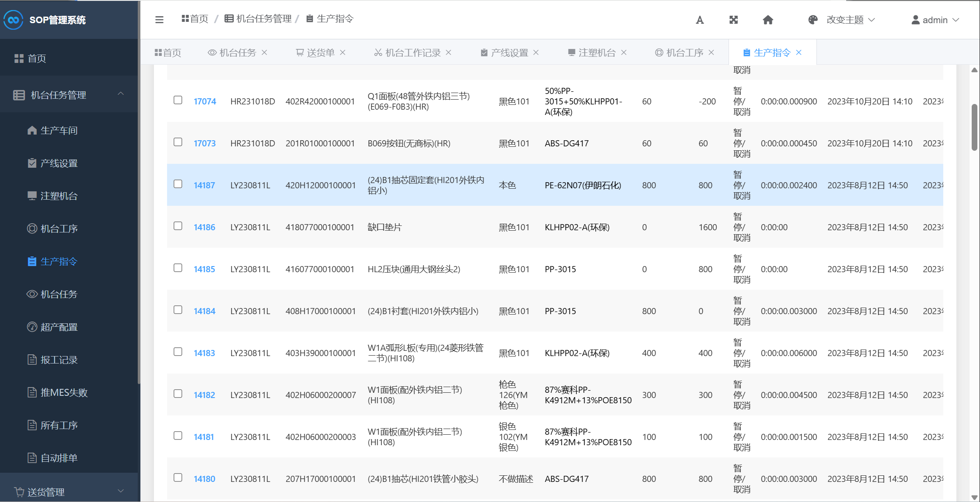Toggle fullscreen with the expand icon
Screen dimensions: 980x502
734,20
